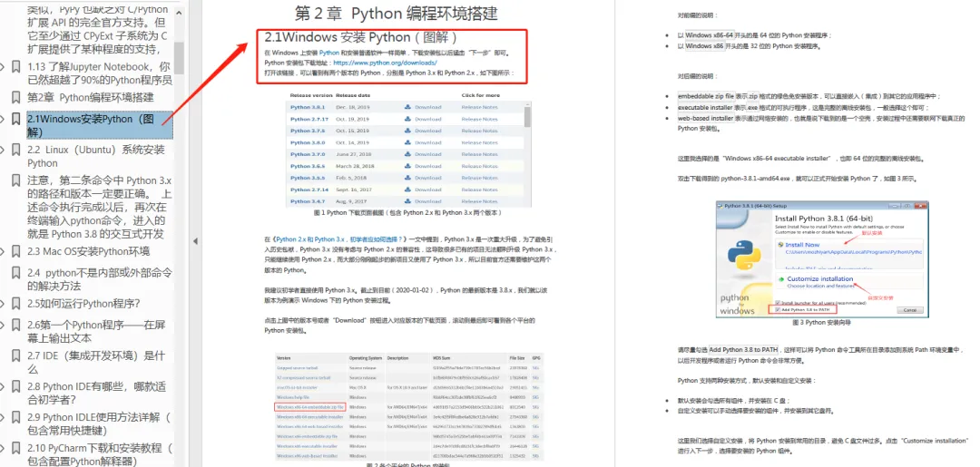
Task: Click the sidebar scrollbar thumb
Action: [x=179, y=58]
